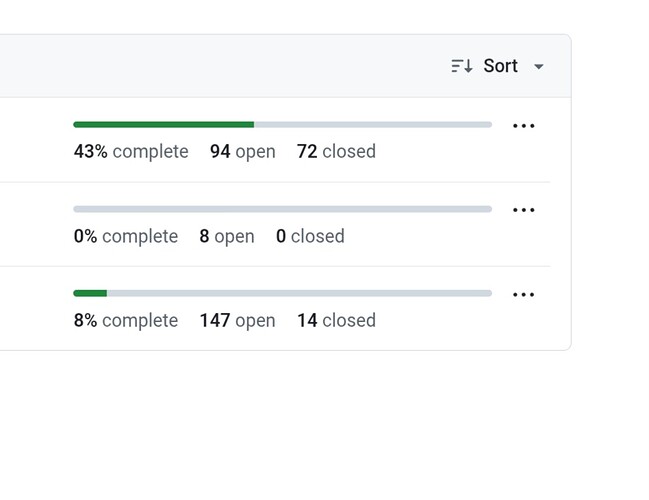Select the "0 closed" count
Image resolution: width=649 pixels, height=500 pixels.
point(310,237)
